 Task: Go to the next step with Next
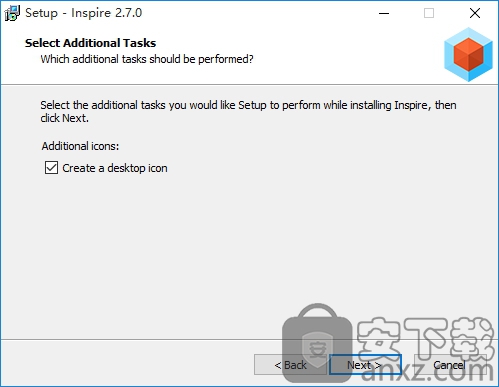click(365, 365)
